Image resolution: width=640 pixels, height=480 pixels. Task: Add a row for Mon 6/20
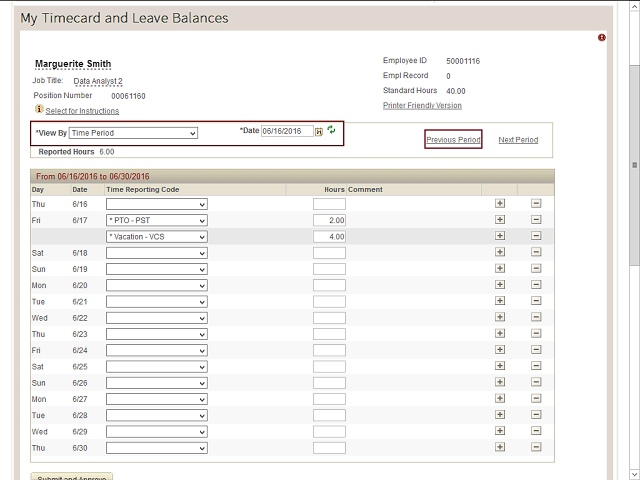click(x=500, y=285)
